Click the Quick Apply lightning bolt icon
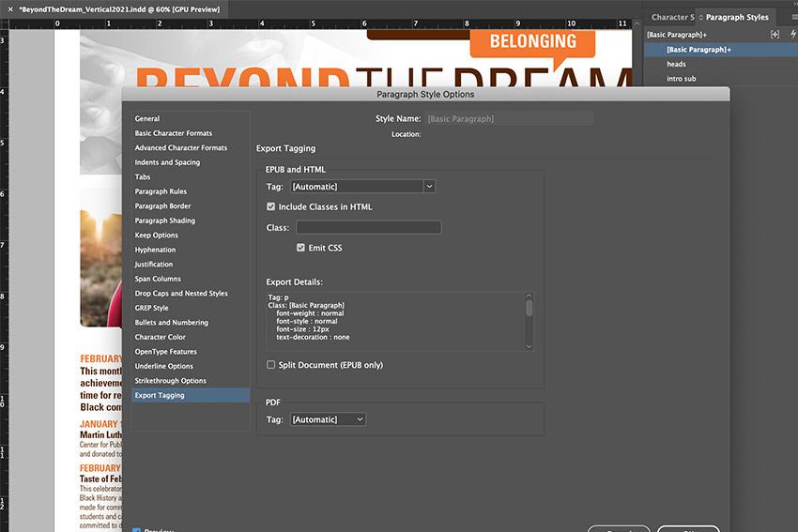The width and height of the screenshot is (798, 532). coord(793,35)
